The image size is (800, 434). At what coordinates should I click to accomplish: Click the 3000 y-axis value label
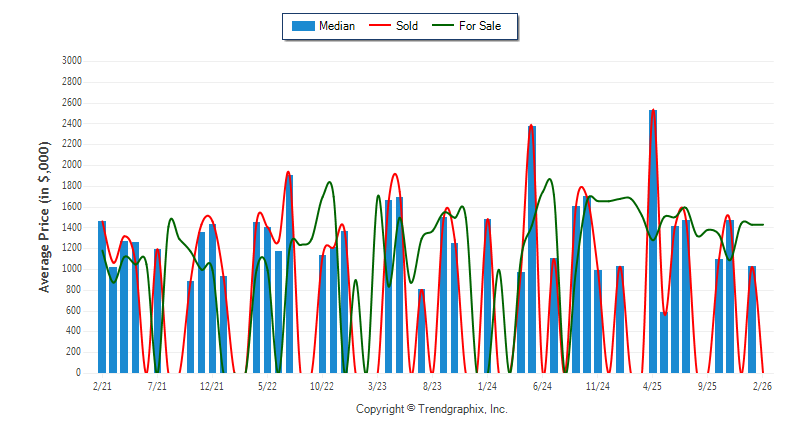pos(71,61)
